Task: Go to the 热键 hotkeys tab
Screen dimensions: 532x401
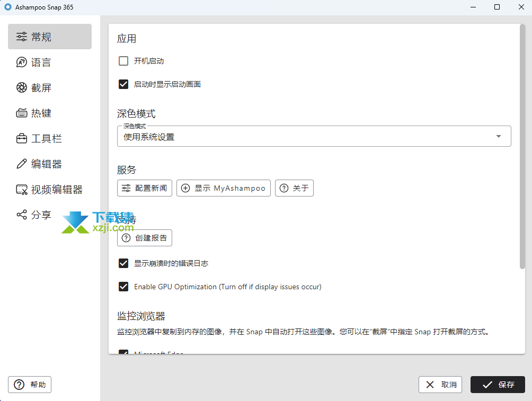Action: coord(49,113)
